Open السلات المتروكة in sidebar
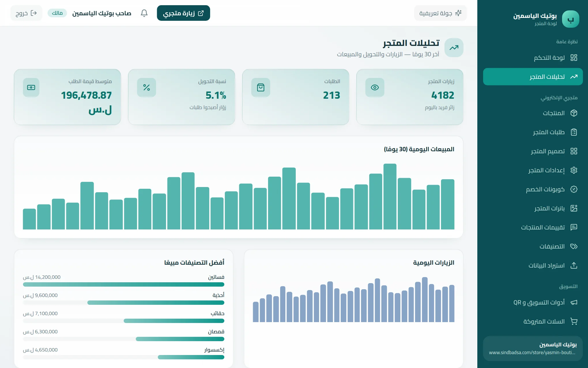 533,322
